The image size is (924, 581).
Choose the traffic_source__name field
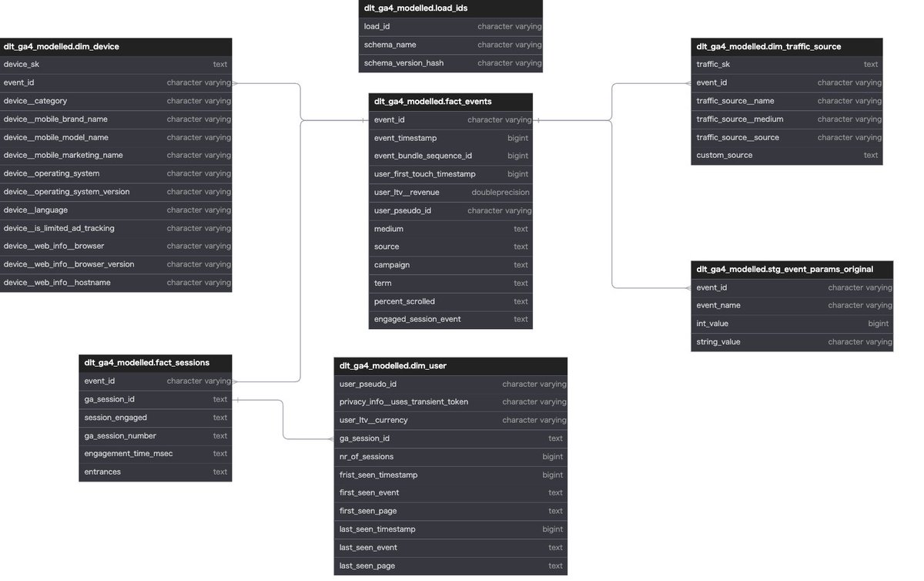pos(787,101)
